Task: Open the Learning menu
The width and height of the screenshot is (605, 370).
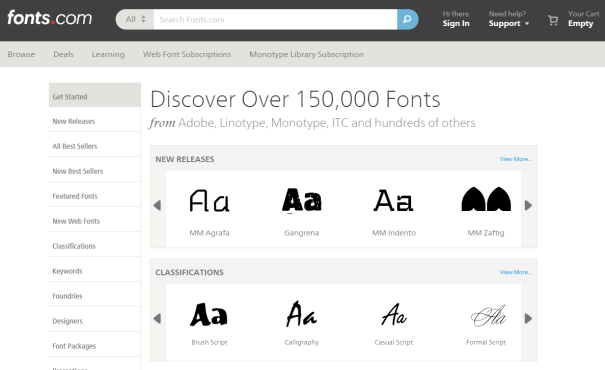Action: (x=108, y=54)
